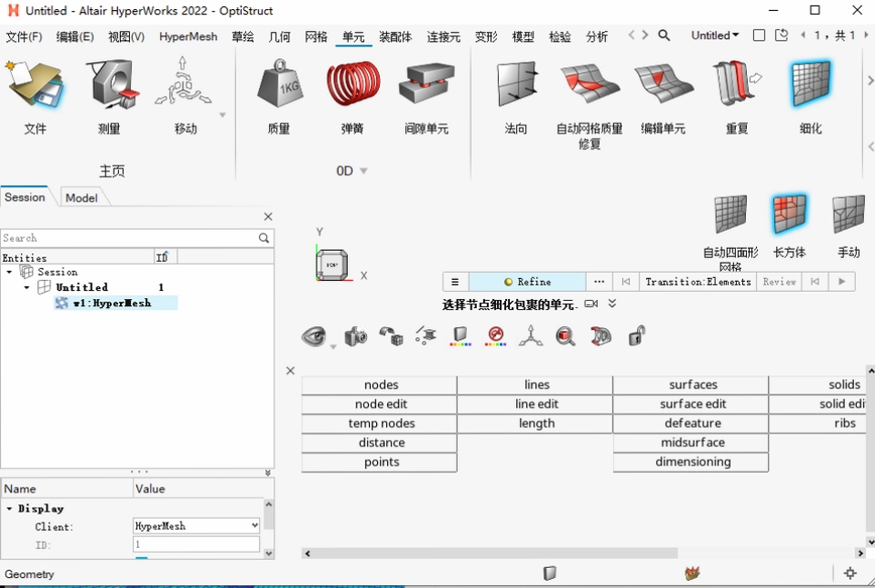Click the axis triad icon in toolbar
875x588 pixels.
[531, 336]
